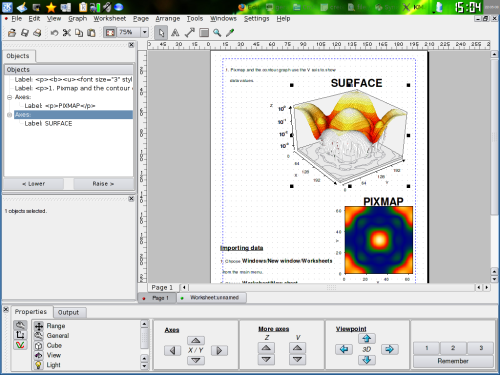
Task: Switch to the Output tab
Action: [69, 312]
